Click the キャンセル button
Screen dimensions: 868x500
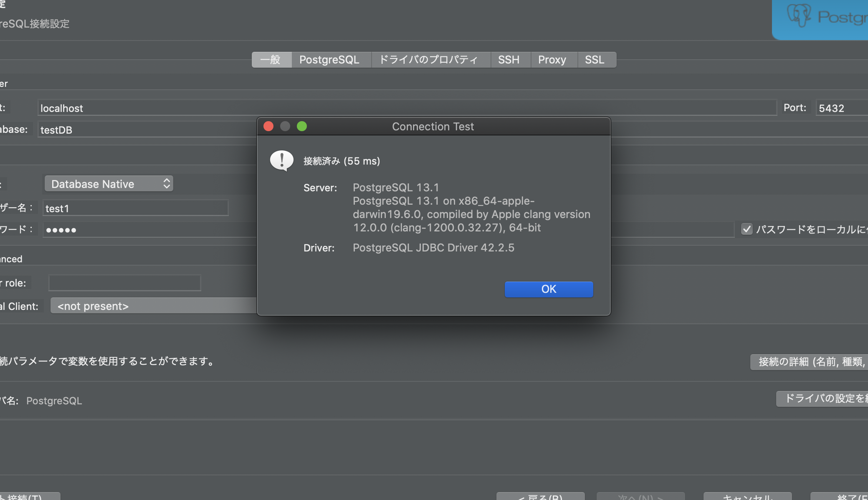coord(748,497)
